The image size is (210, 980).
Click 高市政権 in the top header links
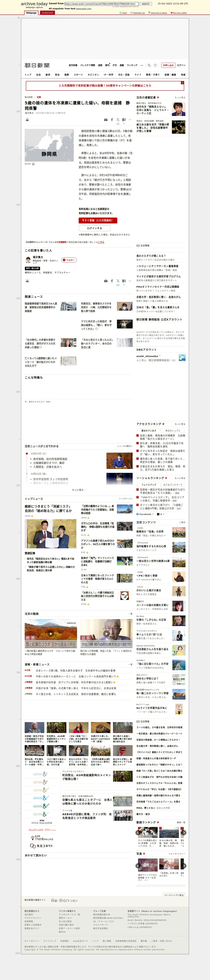point(73,65)
